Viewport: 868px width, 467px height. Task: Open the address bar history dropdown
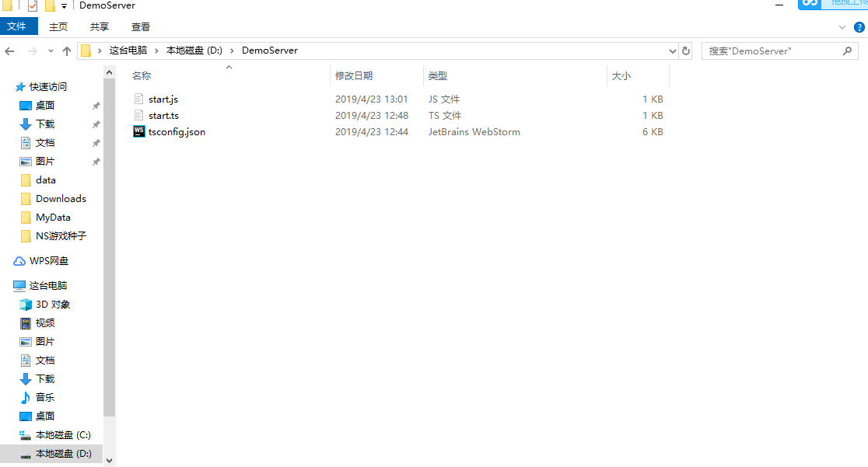tap(673, 51)
